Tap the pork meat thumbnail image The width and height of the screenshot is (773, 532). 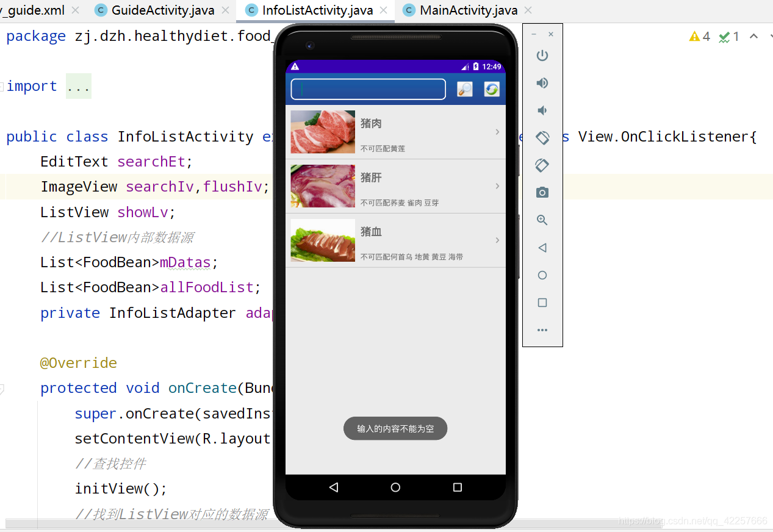click(x=323, y=132)
